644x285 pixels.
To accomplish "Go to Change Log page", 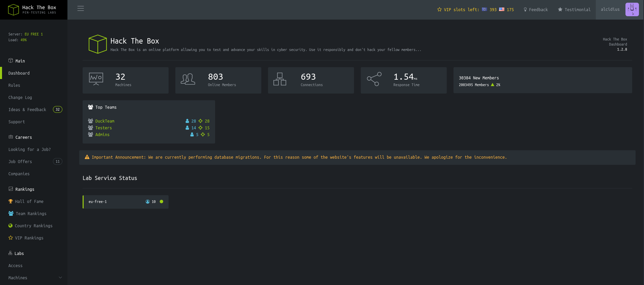I will (20, 97).
